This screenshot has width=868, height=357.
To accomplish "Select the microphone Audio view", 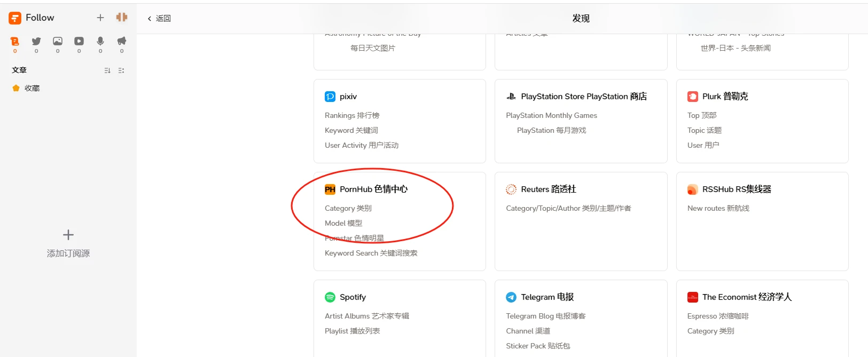I will tap(100, 42).
